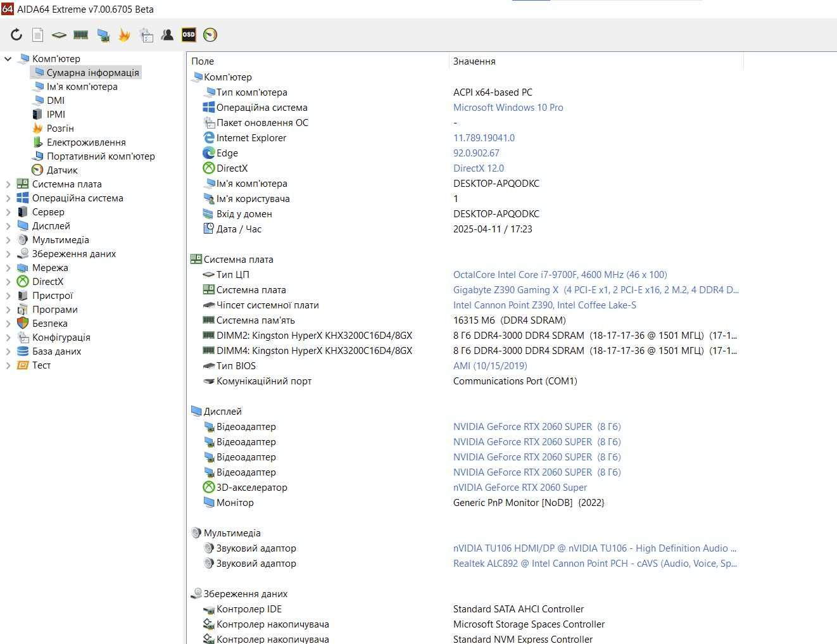
Task: Click the motherboard icon beside Системна плата header
Action: click(196, 259)
